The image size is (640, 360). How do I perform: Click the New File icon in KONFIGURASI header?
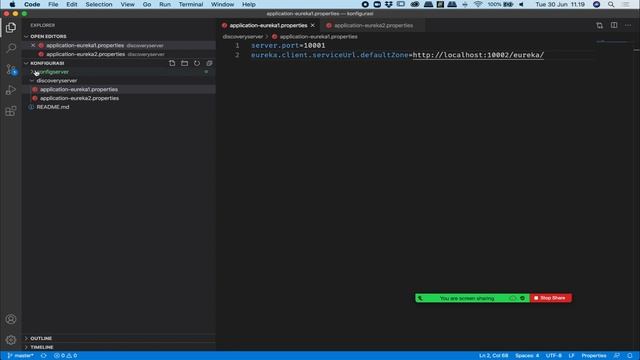coord(172,63)
